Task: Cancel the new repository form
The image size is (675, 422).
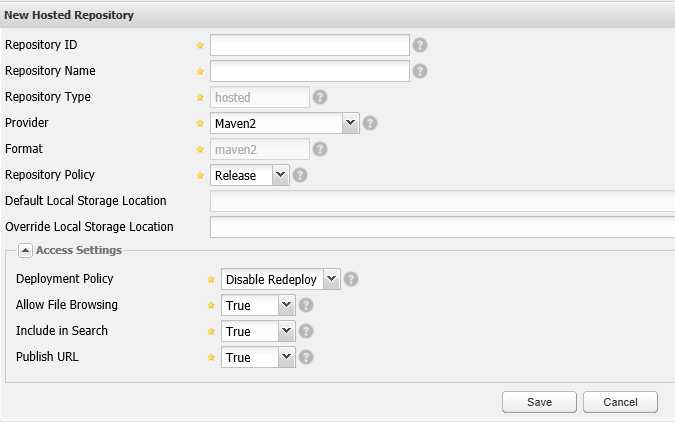Action: click(620, 402)
